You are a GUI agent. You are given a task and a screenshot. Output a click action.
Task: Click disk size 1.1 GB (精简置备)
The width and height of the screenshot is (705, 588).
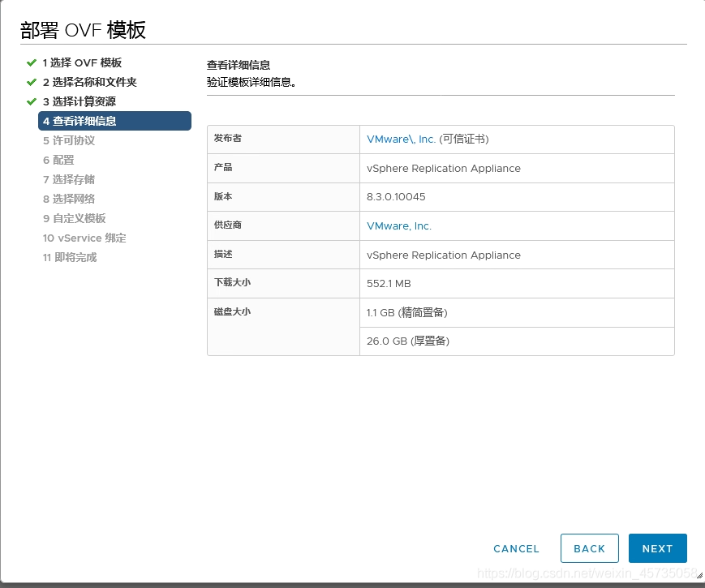click(x=407, y=312)
